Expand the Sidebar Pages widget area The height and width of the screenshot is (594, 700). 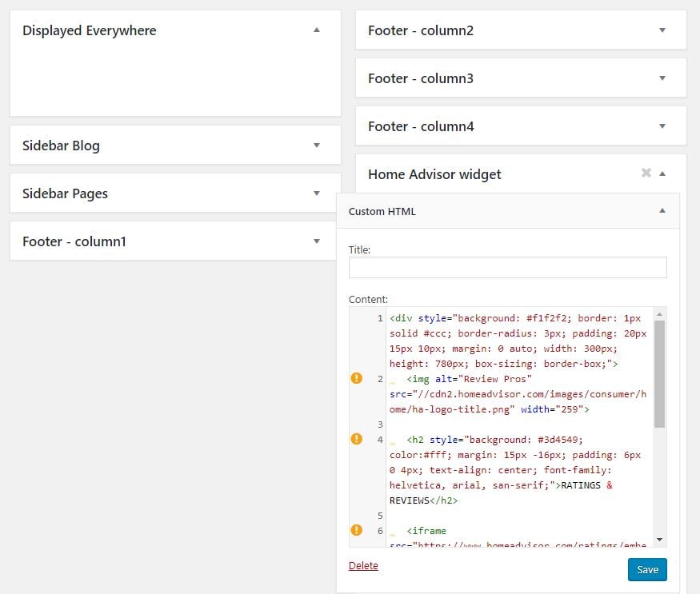317,193
